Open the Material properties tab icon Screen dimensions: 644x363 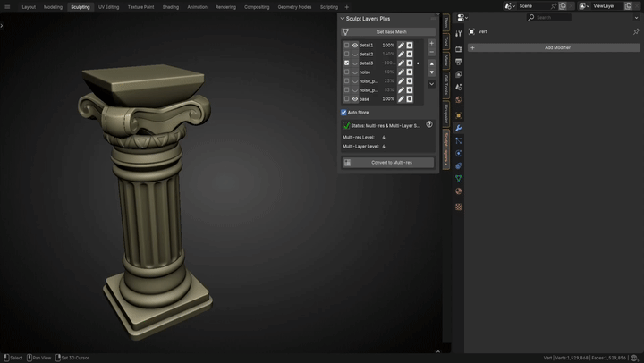tap(458, 191)
